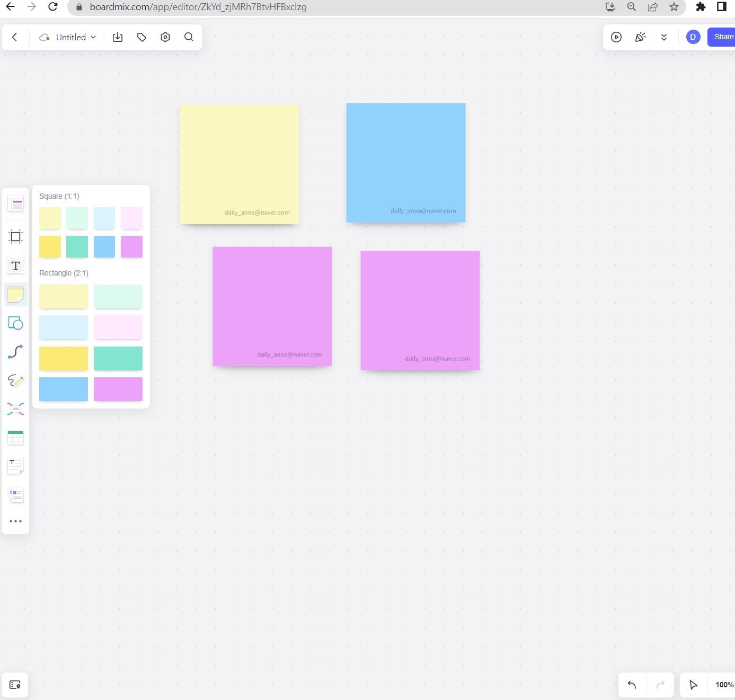This screenshot has height=700, width=735.
Task: Select the Connector line tool
Action: (x=15, y=352)
